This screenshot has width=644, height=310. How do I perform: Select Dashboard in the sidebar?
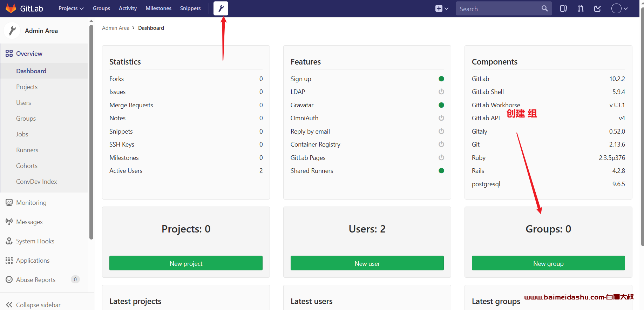click(44, 71)
